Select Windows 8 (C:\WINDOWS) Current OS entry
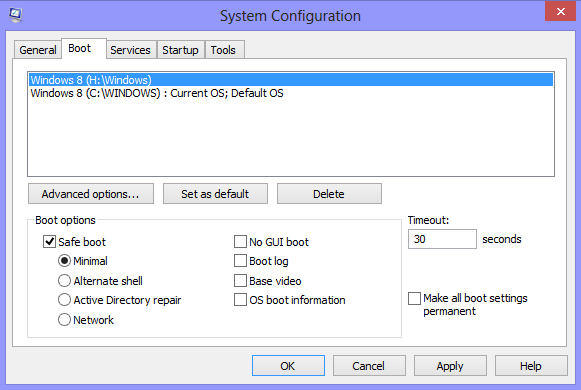The width and height of the screenshot is (581, 390). [x=291, y=93]
